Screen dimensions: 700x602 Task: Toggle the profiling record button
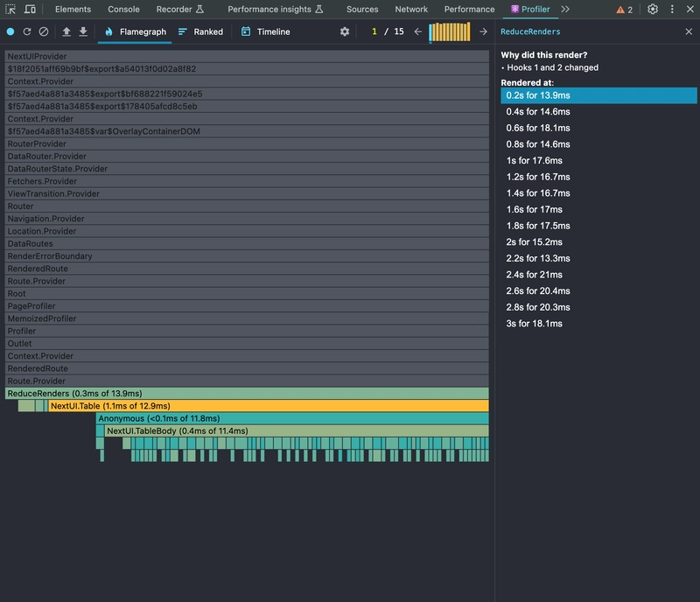(10, 31)
